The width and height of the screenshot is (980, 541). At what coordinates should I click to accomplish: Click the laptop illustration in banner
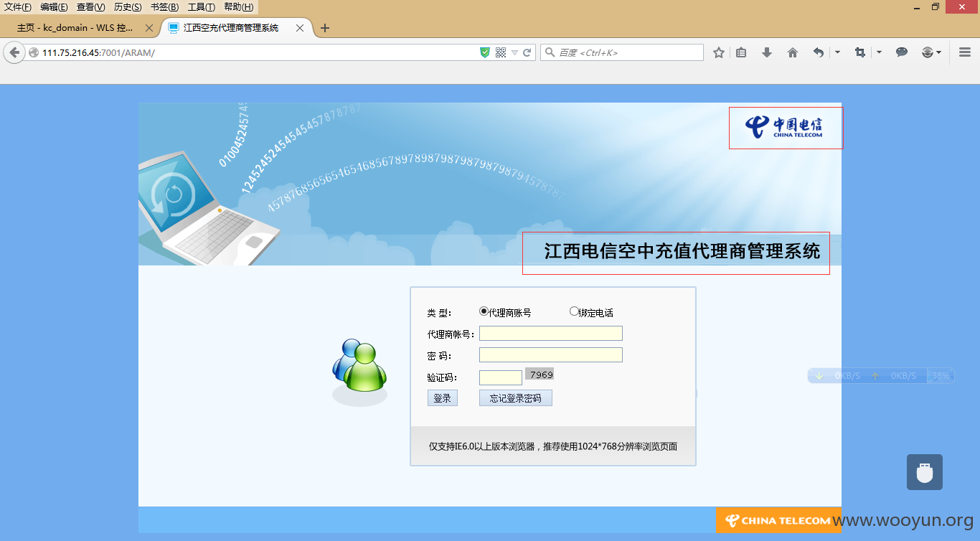coord(208,208)
